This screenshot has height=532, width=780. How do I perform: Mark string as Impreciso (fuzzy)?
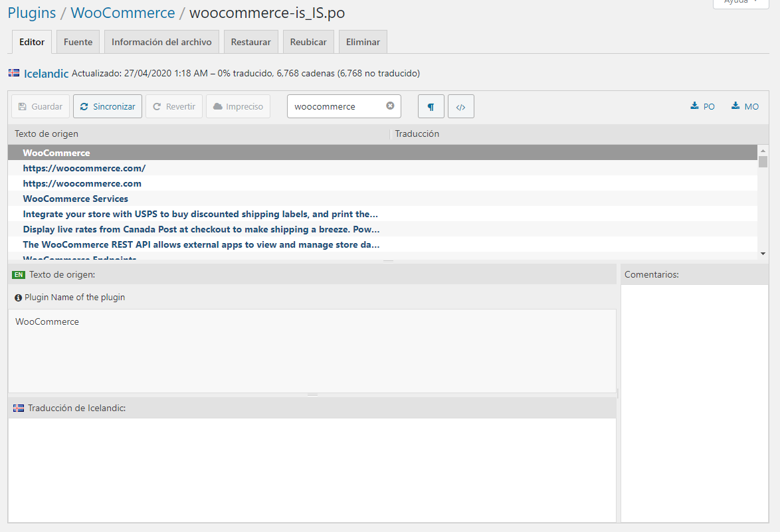[x=239, y=106]
